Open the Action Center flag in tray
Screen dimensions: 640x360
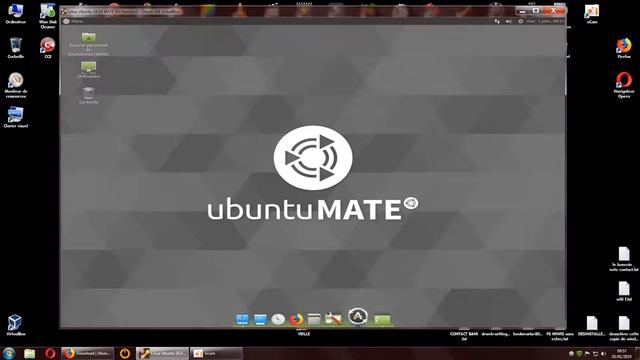(x=587, y=353)
